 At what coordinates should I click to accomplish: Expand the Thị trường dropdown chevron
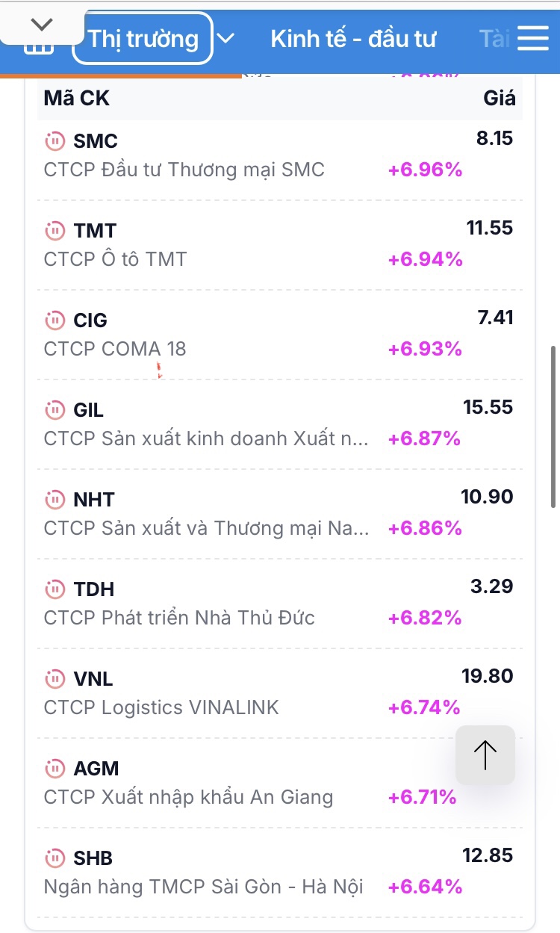click(x=225, y=39)
